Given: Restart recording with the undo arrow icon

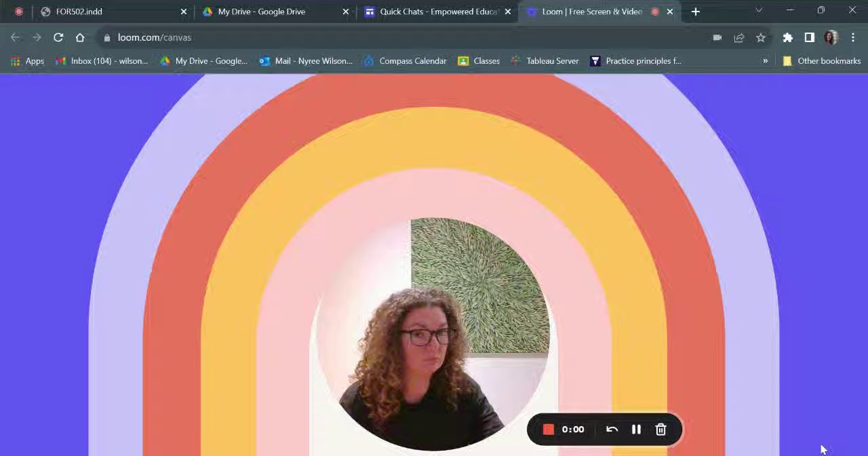Looking at the screenshot, I should (x=612, y=429).
